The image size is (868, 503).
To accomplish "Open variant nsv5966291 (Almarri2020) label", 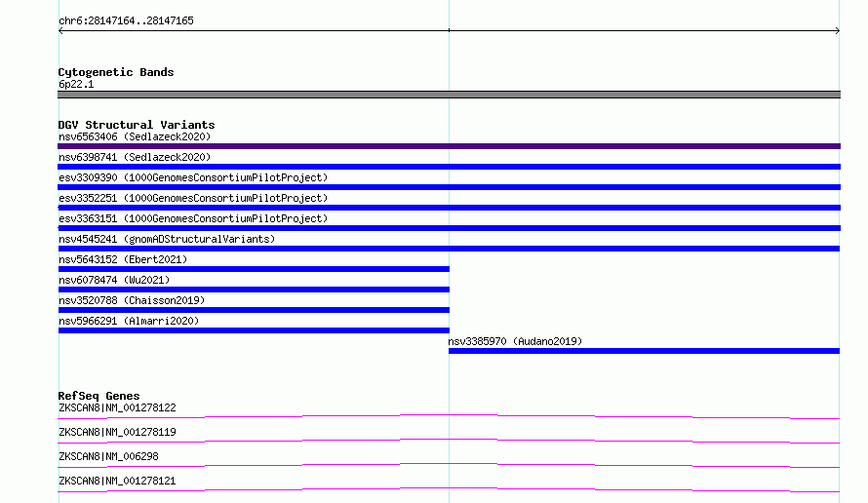I will coord(129,321).
